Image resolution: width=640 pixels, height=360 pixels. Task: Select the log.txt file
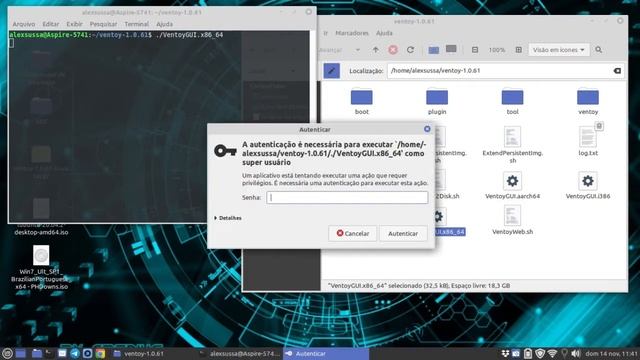[x=588, y=141]
